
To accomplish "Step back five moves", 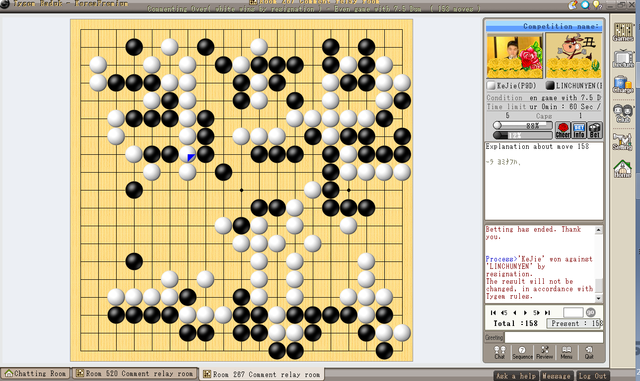I will click(504, 312).
